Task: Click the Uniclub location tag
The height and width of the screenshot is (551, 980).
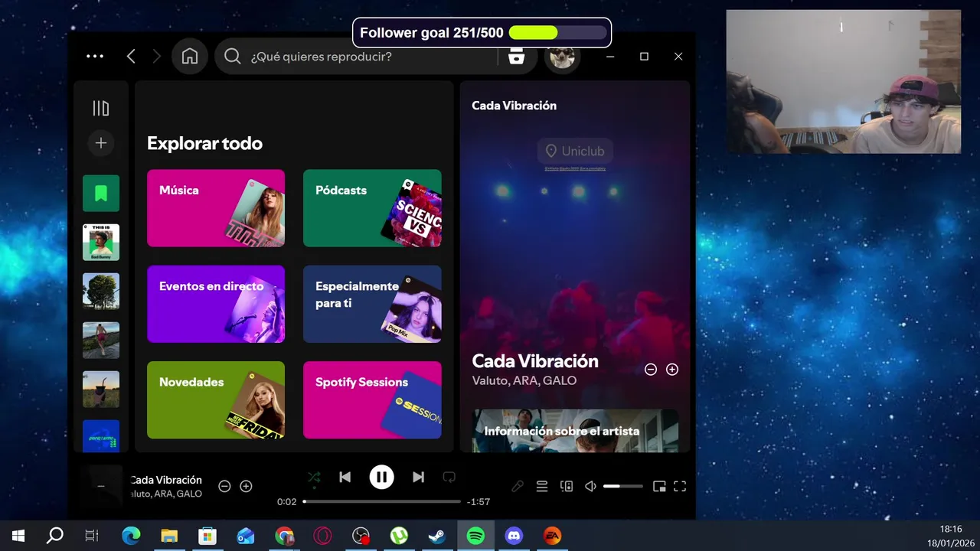Action: coord(575,151)
